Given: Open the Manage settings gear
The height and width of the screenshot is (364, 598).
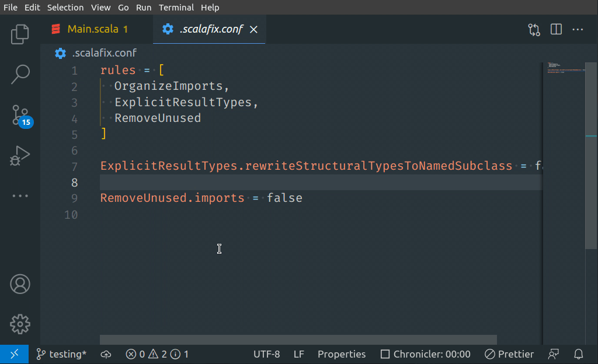Looking at the screenshot, I should pos(20,324).
